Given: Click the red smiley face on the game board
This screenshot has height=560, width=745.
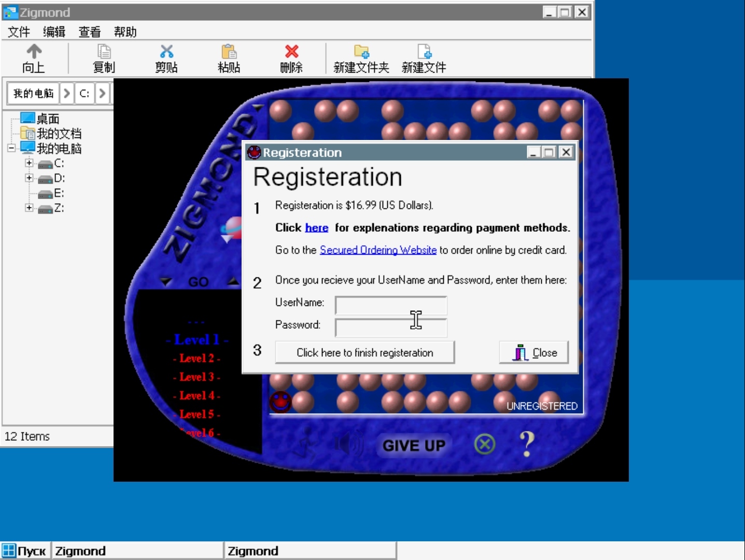Looking at the screenshot, I should click(280, 401).
